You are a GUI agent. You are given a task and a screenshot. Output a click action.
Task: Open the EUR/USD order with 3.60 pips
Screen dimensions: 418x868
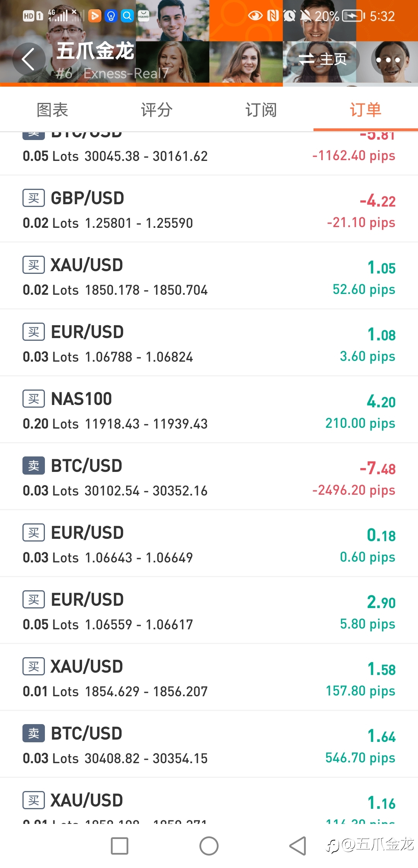209,343
